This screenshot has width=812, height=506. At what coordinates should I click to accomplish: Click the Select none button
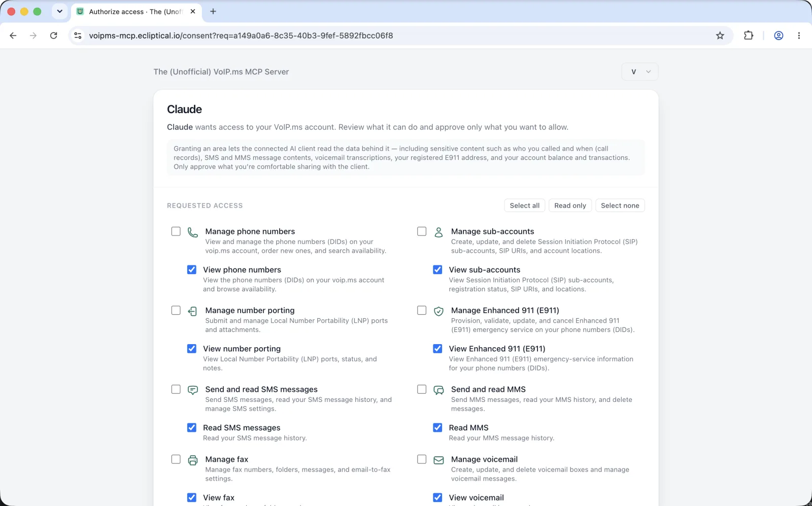pos(620,206)
